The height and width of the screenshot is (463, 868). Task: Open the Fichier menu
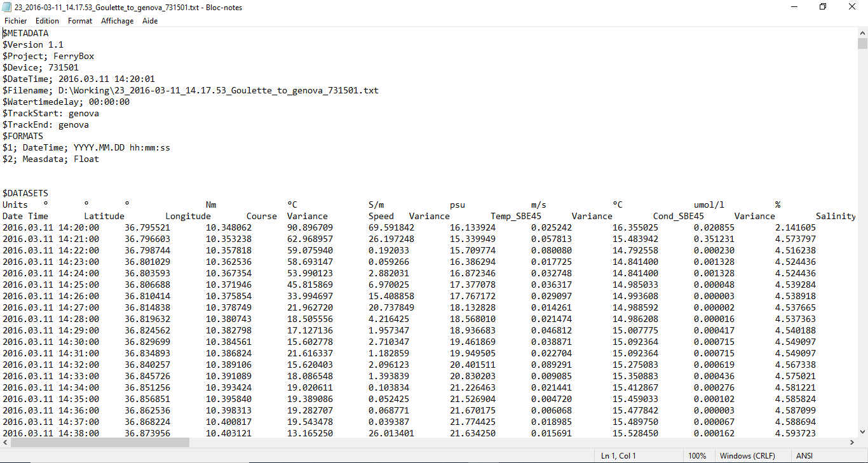click(16, 21)
